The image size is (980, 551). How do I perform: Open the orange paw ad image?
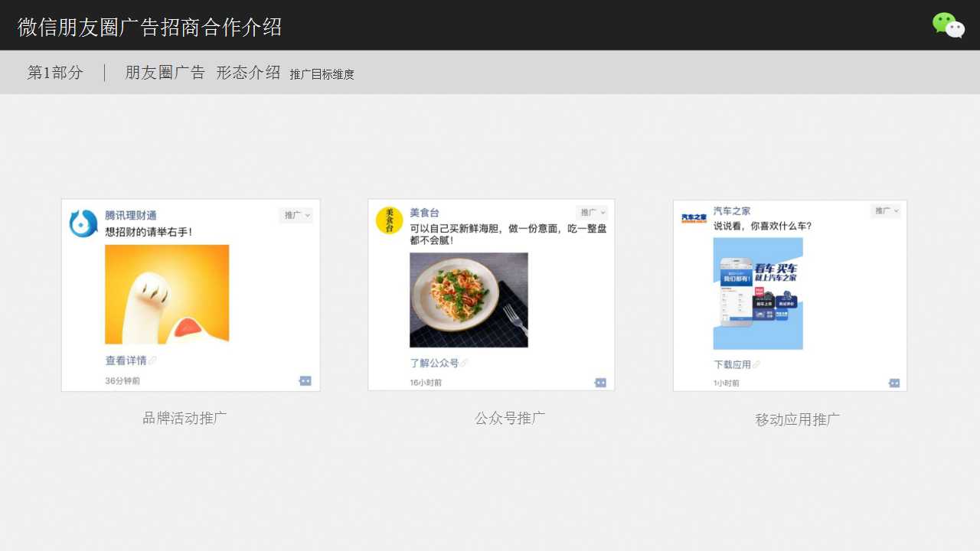pos(167,294)
